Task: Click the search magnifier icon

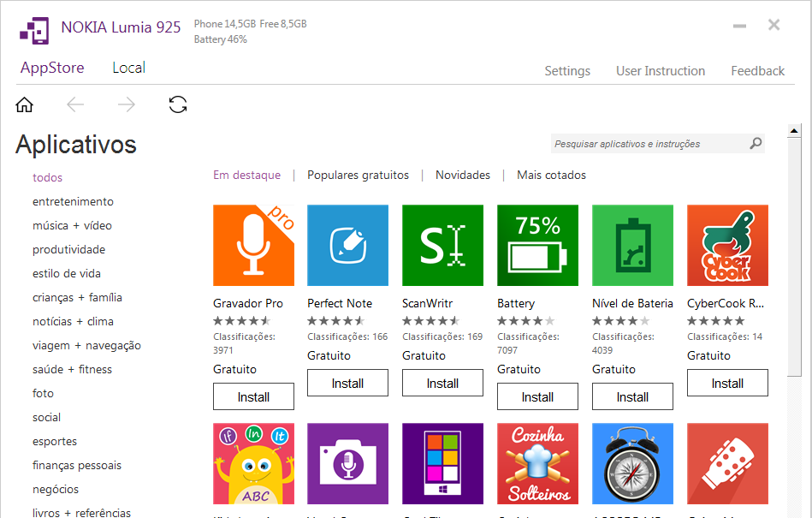Action: (756, 143)
